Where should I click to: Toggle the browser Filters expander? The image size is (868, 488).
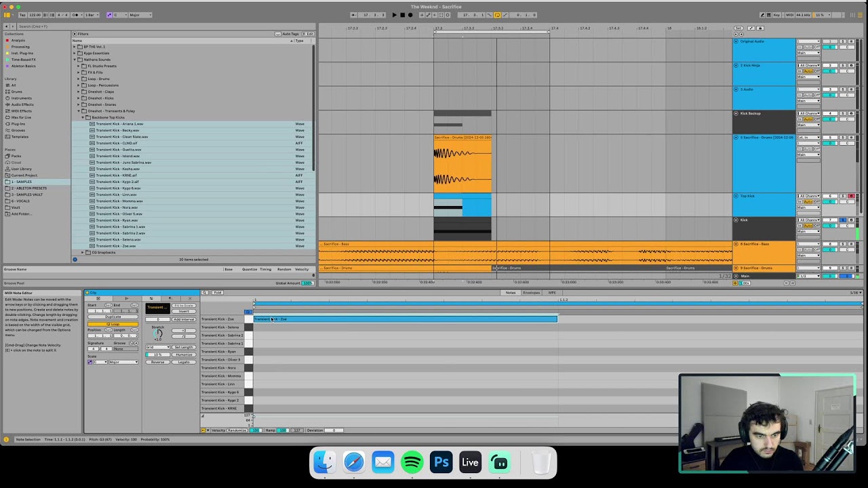click(x=75, y=34)
